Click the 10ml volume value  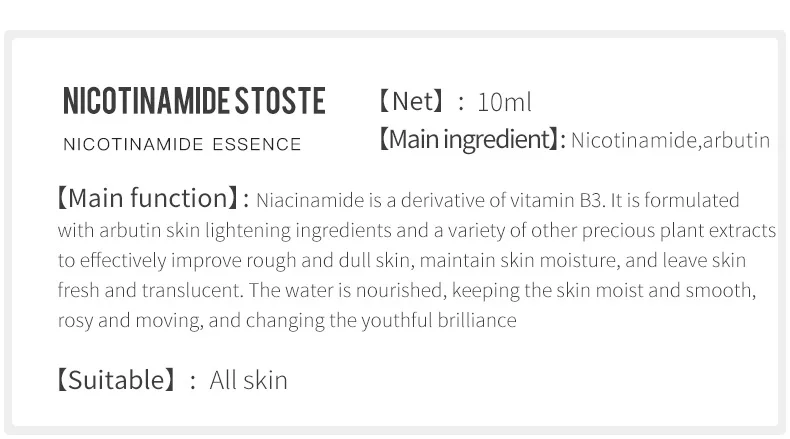pos(504,102)
